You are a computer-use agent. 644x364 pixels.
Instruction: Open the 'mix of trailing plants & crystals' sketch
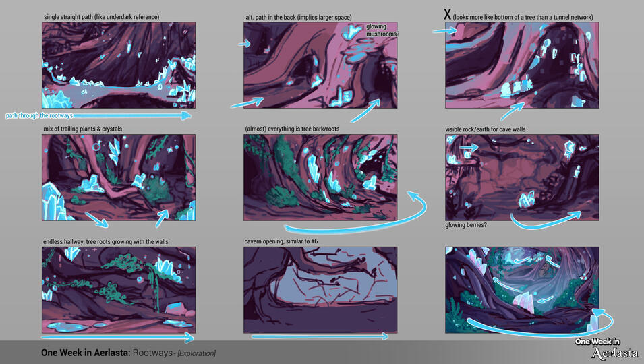[x=119, y=177]
